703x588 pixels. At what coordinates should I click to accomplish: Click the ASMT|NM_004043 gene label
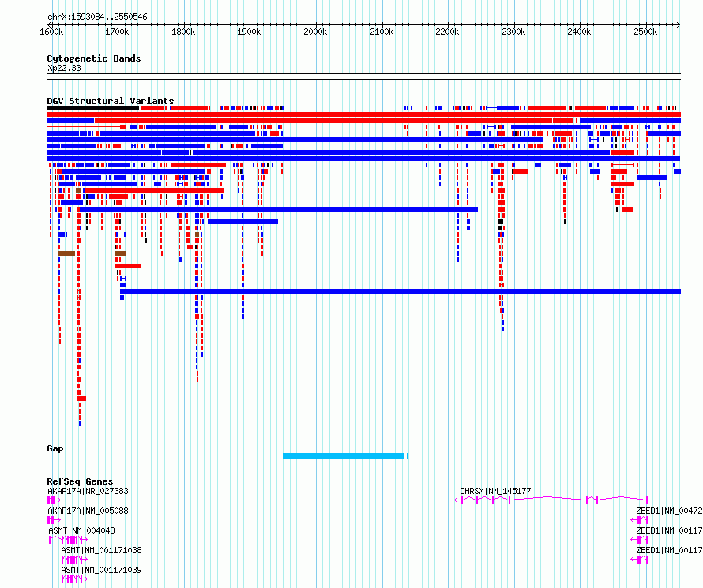(x=81, y=530)
